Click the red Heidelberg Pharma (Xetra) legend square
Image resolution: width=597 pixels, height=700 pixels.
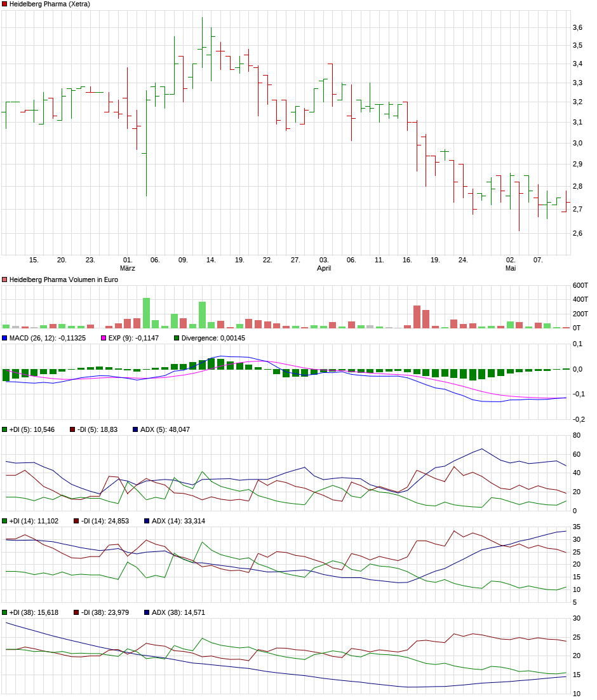[4, 4]
